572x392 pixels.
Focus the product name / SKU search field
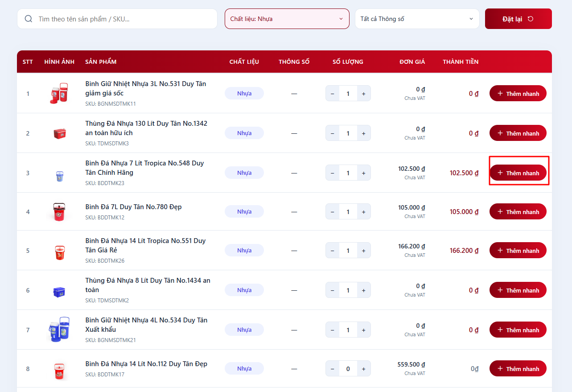(125, 19)
